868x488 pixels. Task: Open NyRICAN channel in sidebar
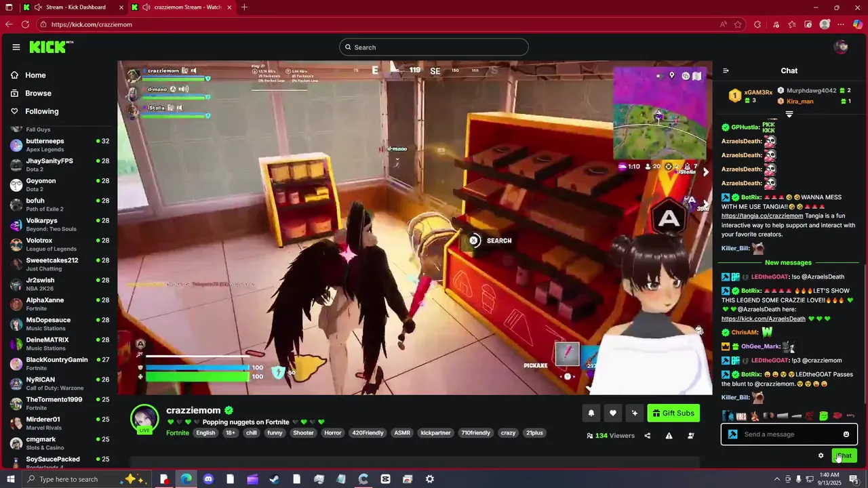click(60, 384)
